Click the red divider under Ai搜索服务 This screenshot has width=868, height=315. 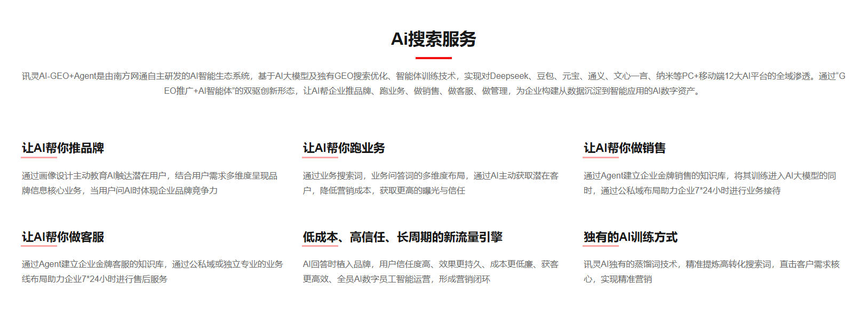[433, 58]
